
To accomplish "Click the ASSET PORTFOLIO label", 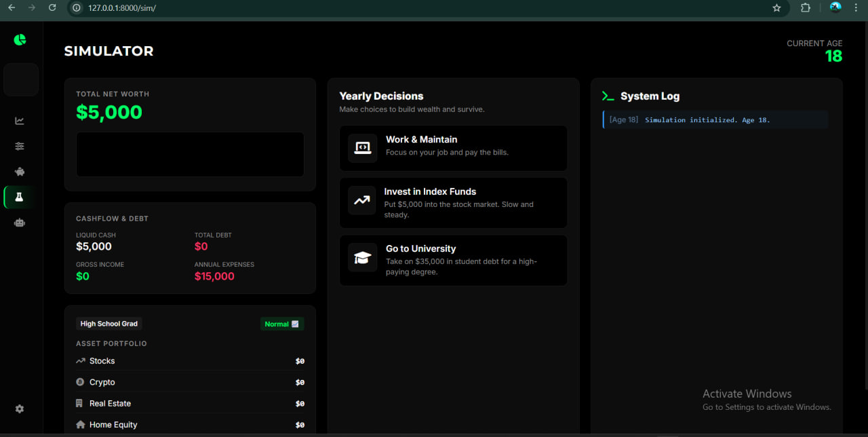I will coord(111,343).
